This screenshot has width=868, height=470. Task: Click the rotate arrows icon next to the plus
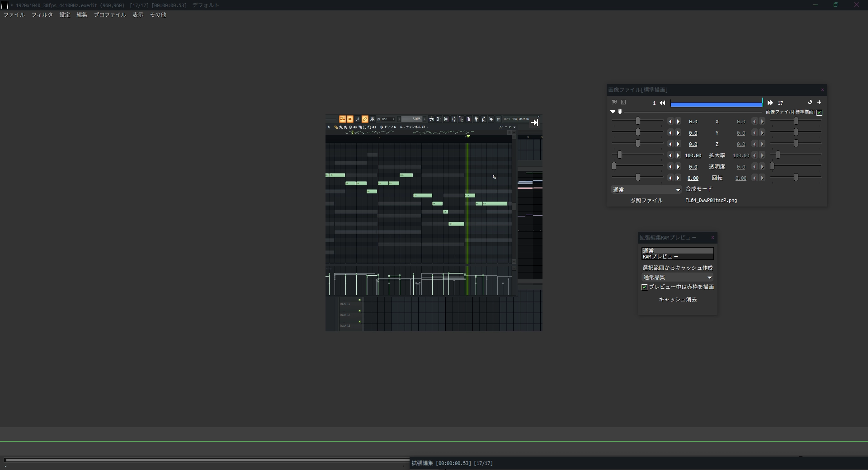(810, 103)
